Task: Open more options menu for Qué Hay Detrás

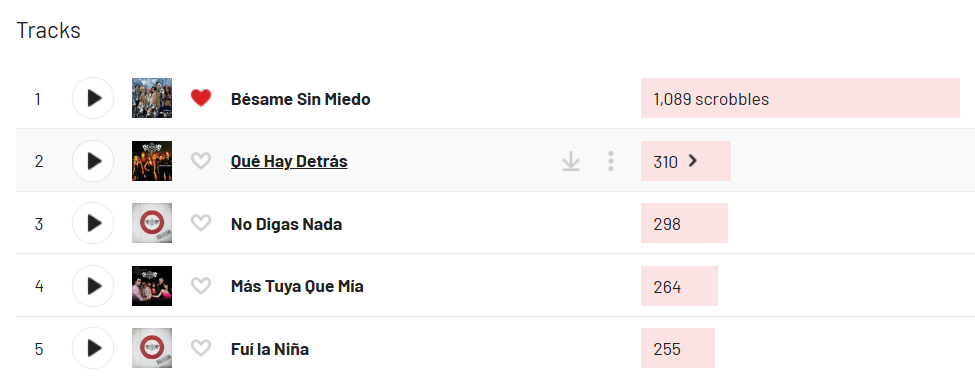Action: pyautogui.click(x=611, y=161)
